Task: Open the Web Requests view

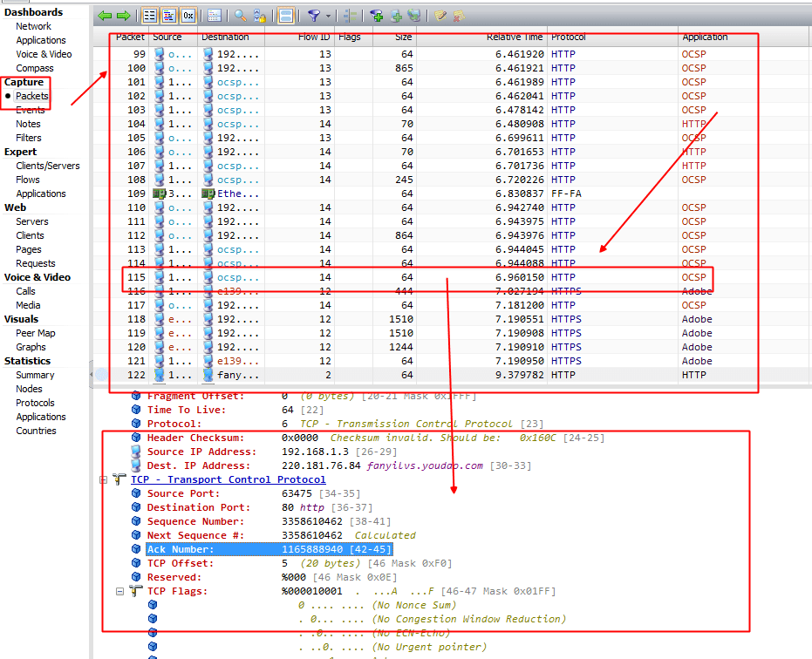Action: 35,263
